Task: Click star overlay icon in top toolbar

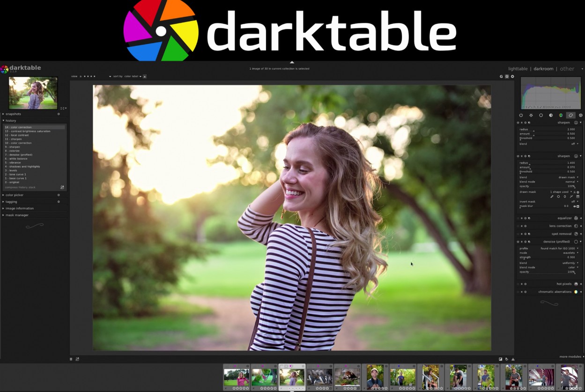Action: coord(507,76)
